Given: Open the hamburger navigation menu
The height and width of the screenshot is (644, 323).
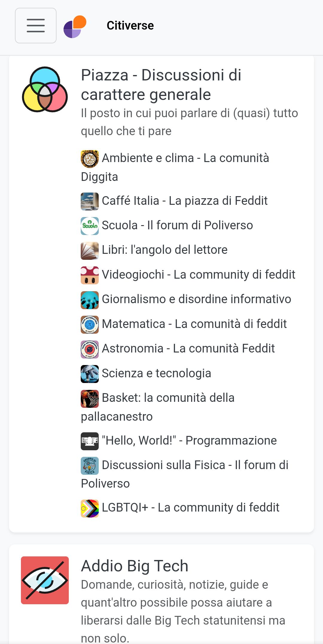Looking at the screenshot, I should (x=36, y=25).
